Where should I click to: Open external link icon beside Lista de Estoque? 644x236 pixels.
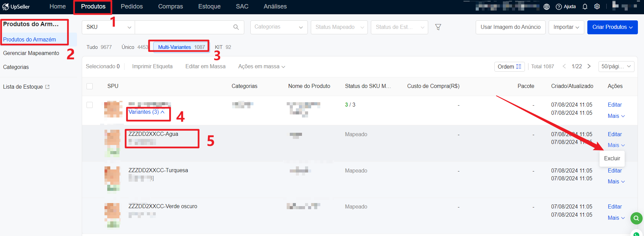click(x=48, y=87)
